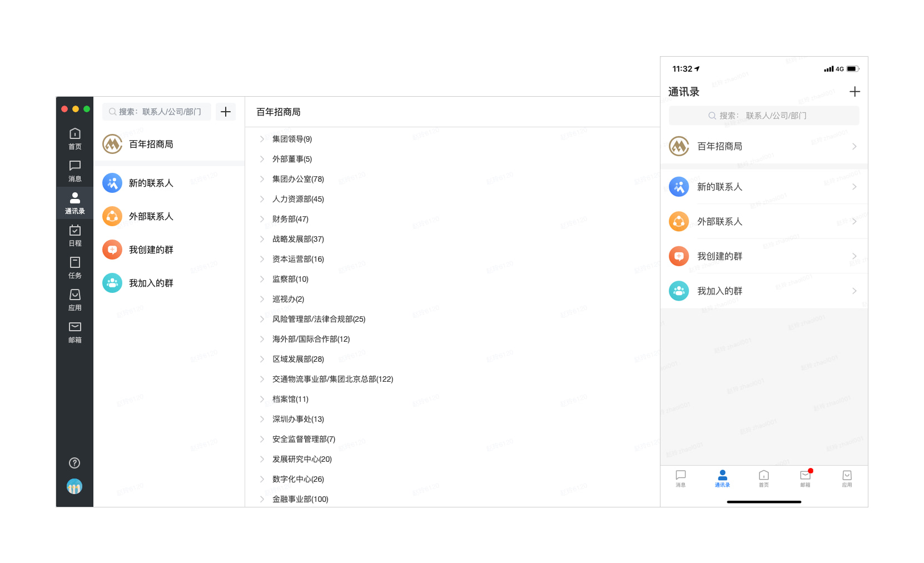Tap the + icon on the mobile 通讯录 page
Screen dimensions: 924x563
pos(855,91)
